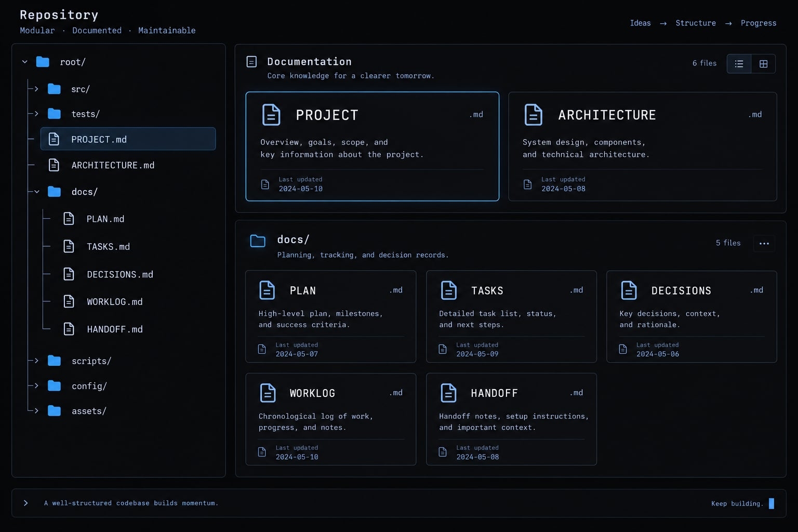This screenshot has height=532, width=798.
Task: Click the WORKLOG.md file icon in tree
Action: [69, 301]
